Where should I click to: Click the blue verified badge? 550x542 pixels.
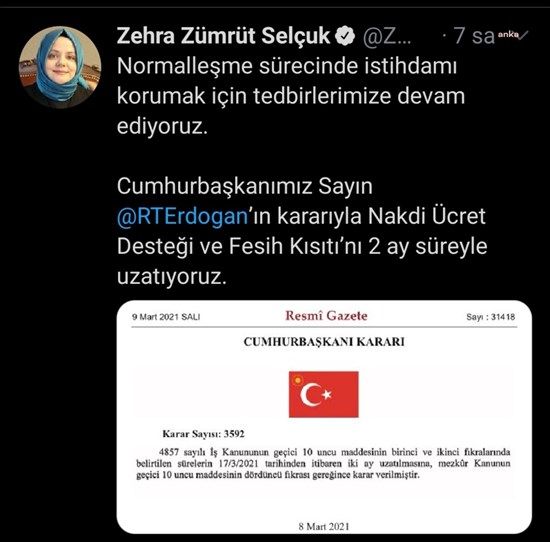[x=345, y=35]
